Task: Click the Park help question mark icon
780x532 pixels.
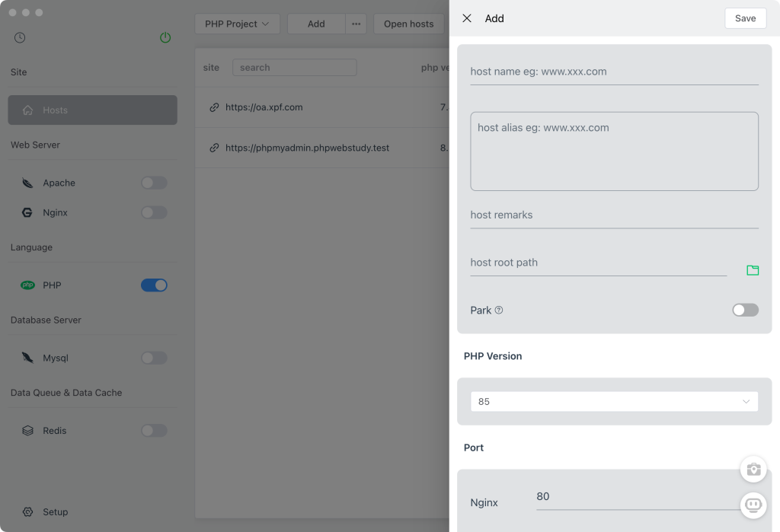Action: tap(499, 310)
